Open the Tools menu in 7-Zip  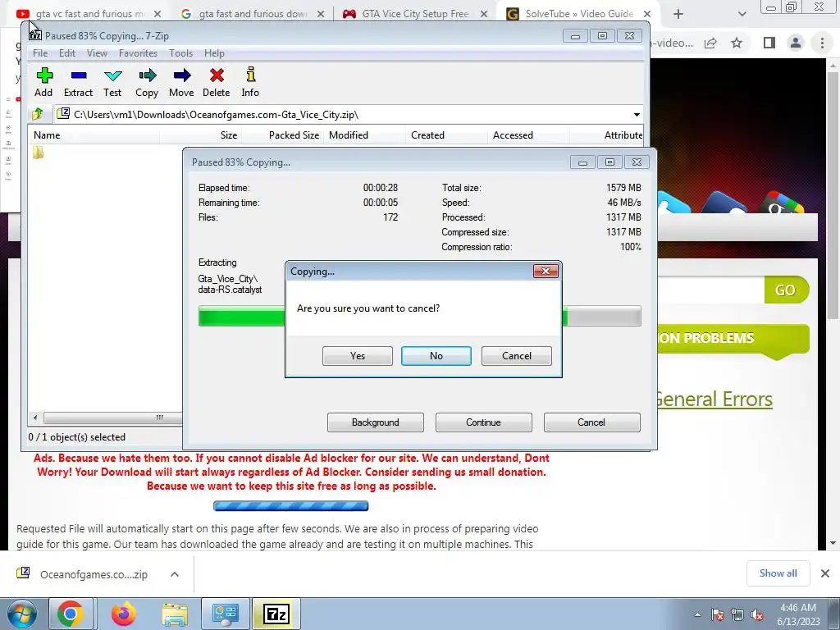(180, 53)
